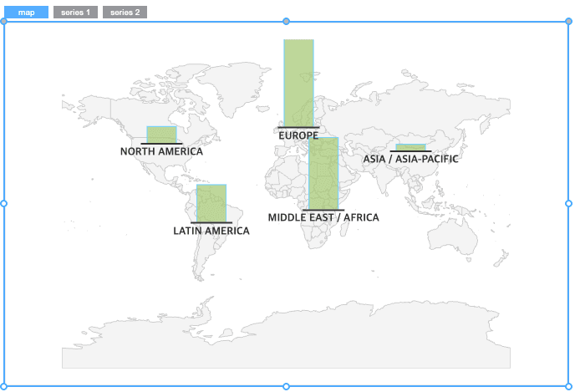Click the ASIA / ASIA-PACIFIC label
Viewport: 575px width, 392px height.
point(410,159)
